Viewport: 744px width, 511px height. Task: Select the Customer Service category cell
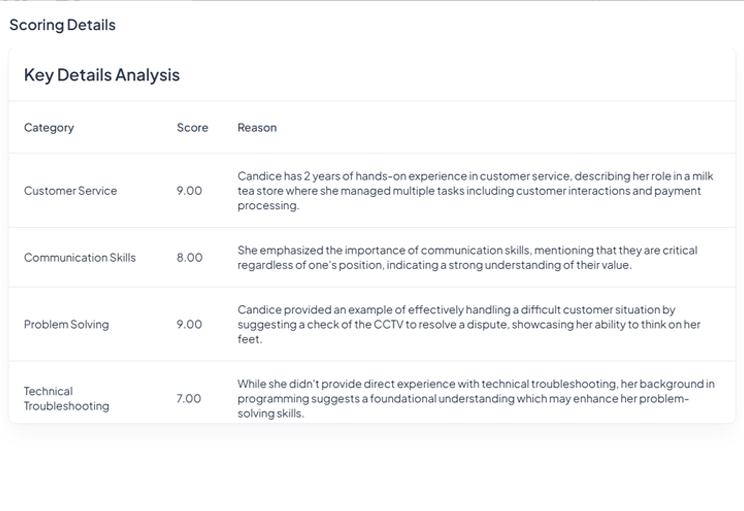70,191
